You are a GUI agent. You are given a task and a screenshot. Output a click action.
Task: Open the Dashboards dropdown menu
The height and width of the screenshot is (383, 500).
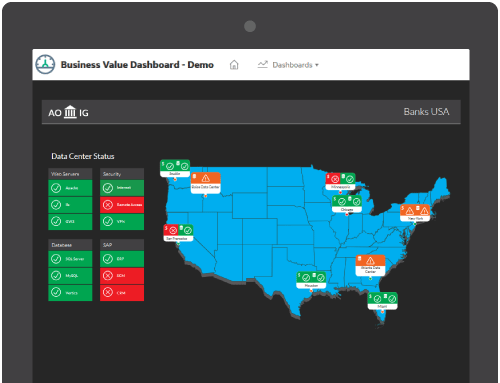tap(288, 65)
